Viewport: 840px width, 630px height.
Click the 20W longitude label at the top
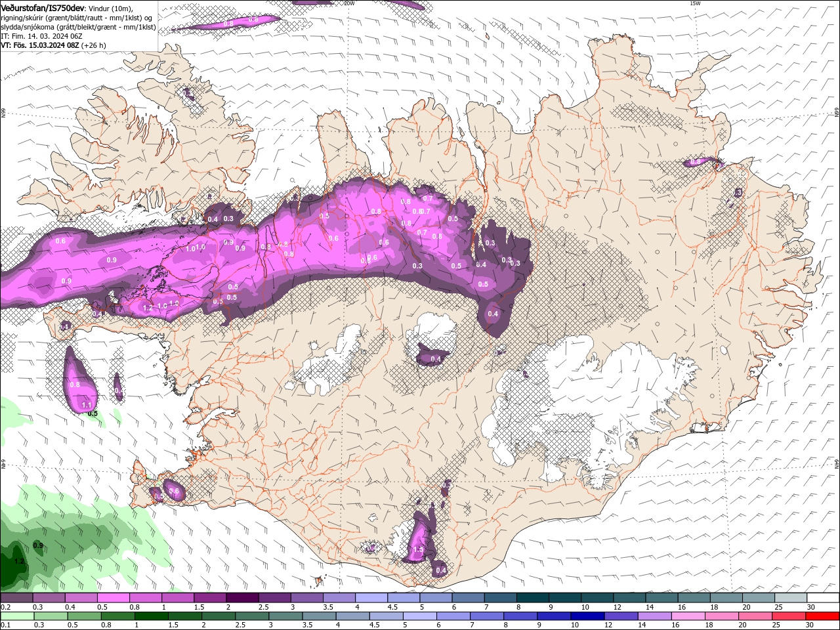click(x=349, y=3)
